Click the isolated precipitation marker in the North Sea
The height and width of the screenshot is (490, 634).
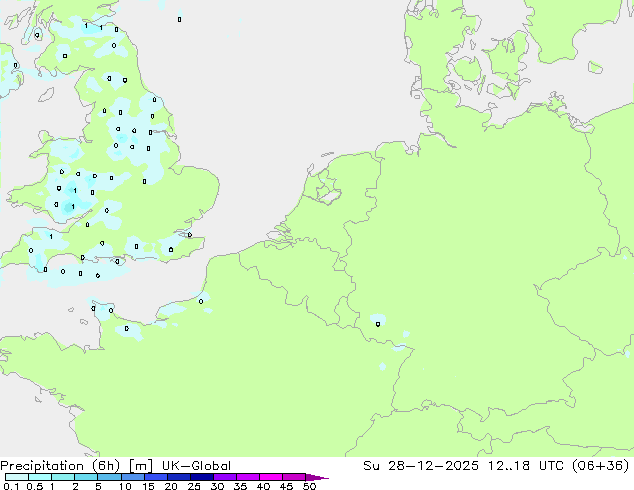point(179,19)
